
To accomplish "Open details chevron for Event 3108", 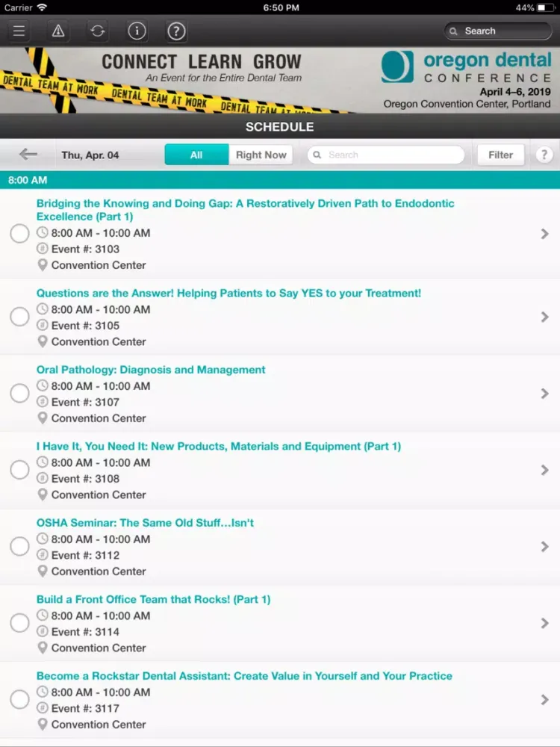I will 544,471.
